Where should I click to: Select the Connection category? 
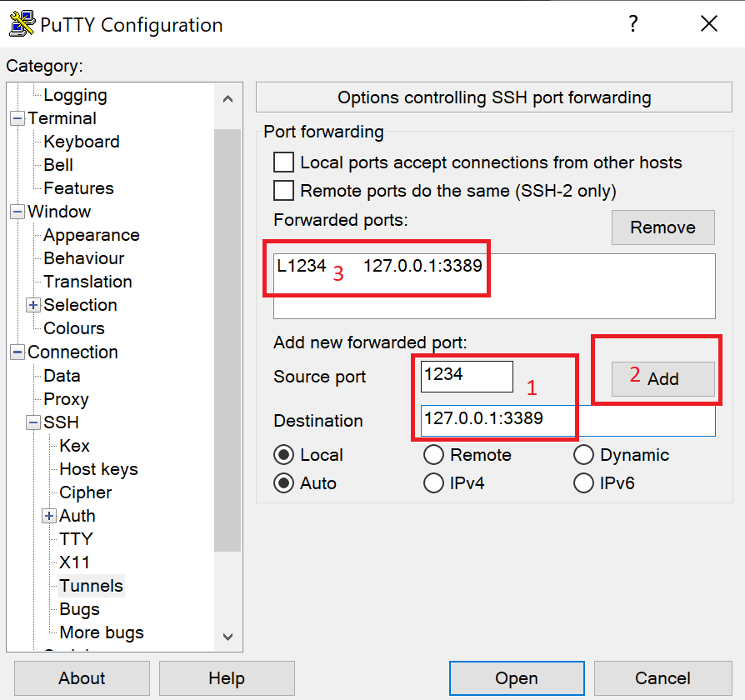pyautogui.click(x=72, y=352)
